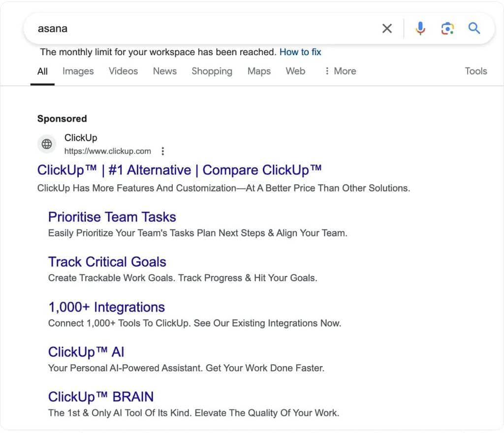Click the ClickUp globe favicon
504x433 pixels.
[x=47, y=144]
